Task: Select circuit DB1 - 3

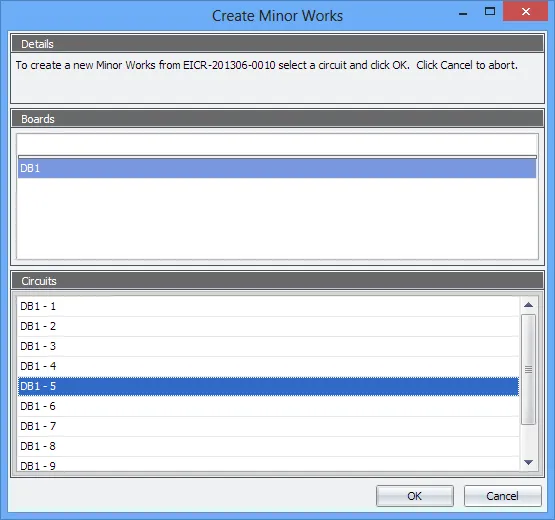Action: (x=268, y=346)
